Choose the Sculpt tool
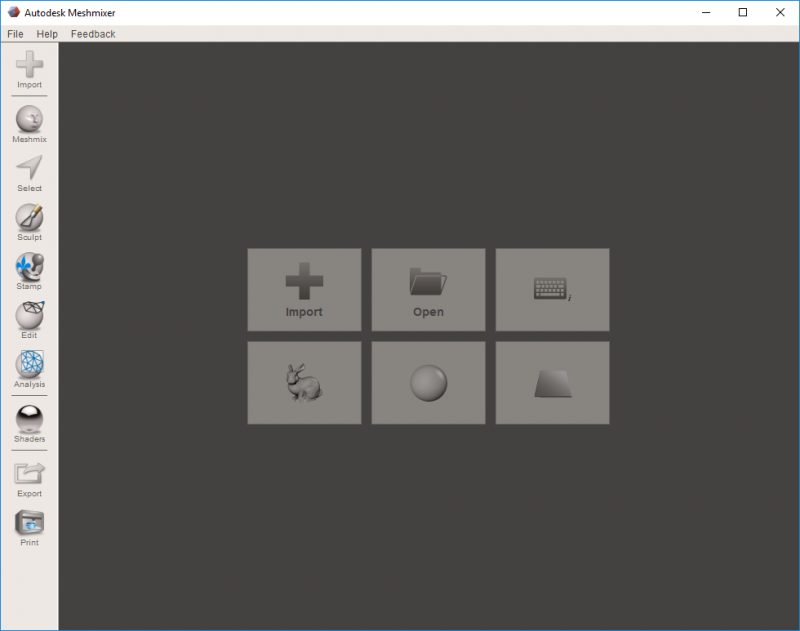The height and width of the screenshot is (631, 800). (29, 222)
